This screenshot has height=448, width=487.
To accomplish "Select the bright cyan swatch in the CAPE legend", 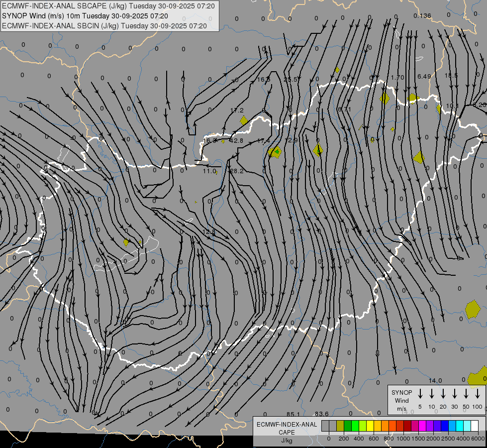I will tap(460, 426).
